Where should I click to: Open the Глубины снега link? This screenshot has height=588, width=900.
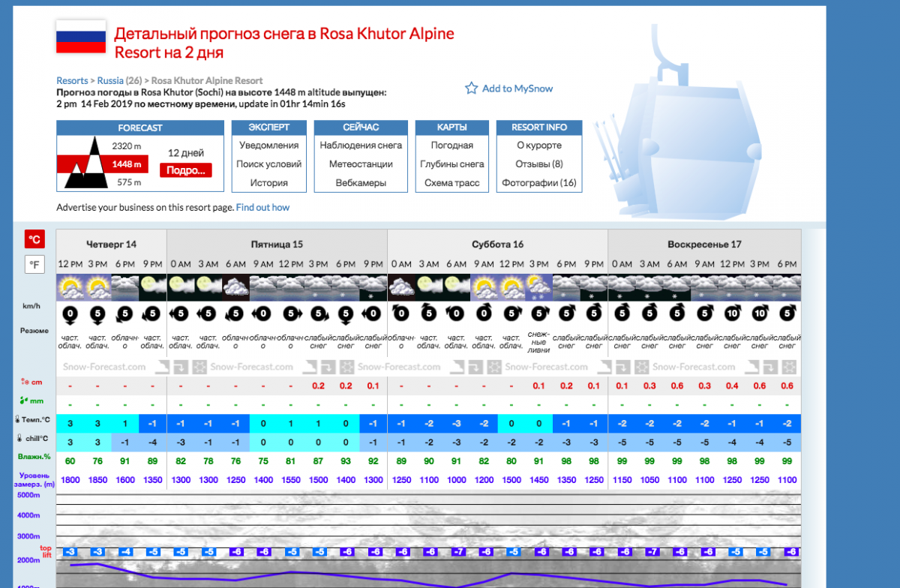[452, 164]
